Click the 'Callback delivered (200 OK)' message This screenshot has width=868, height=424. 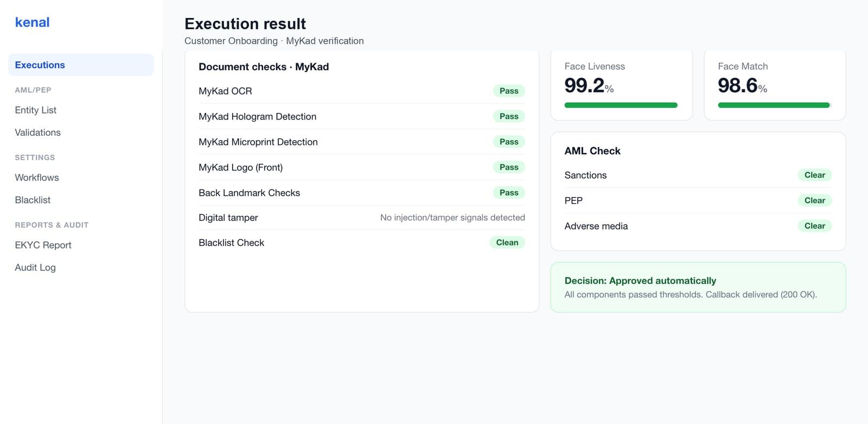(x=761, y=295)
